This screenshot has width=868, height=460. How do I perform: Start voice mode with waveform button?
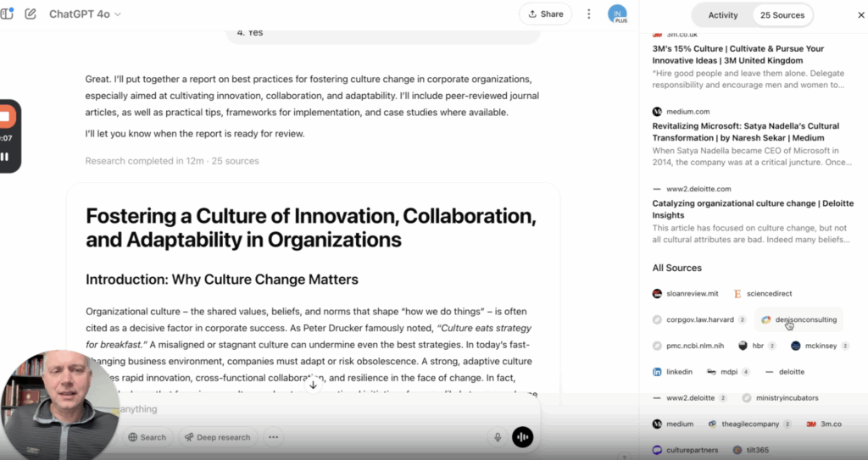(x=523, y=437)
